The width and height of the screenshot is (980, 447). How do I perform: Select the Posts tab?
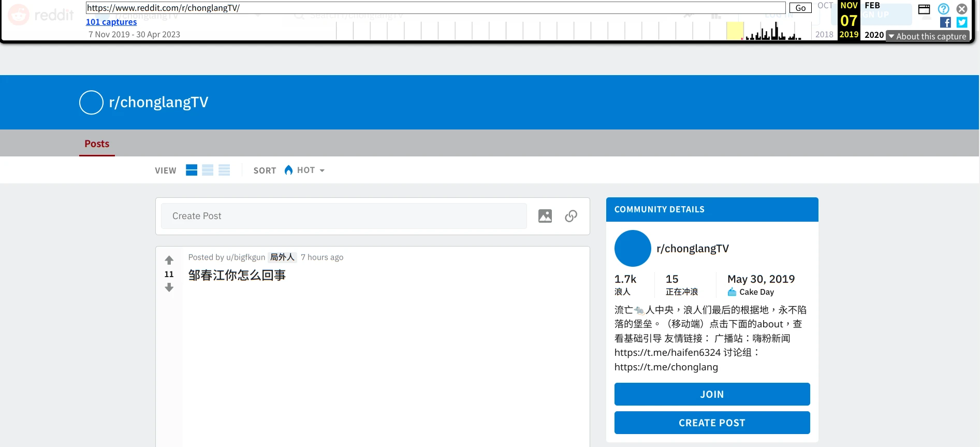tap(97, 143)
